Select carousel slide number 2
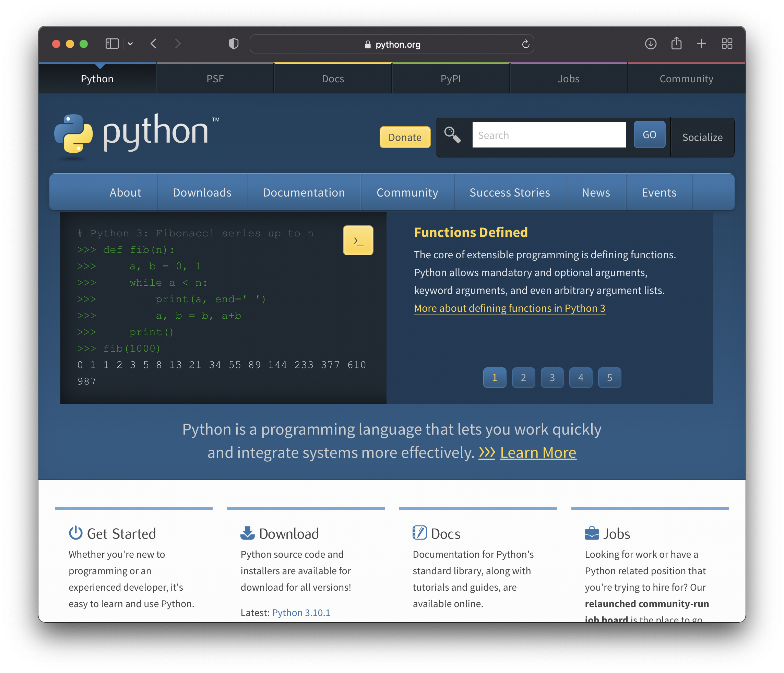Screen dimensions: 784x673 [x=523, y=377]
